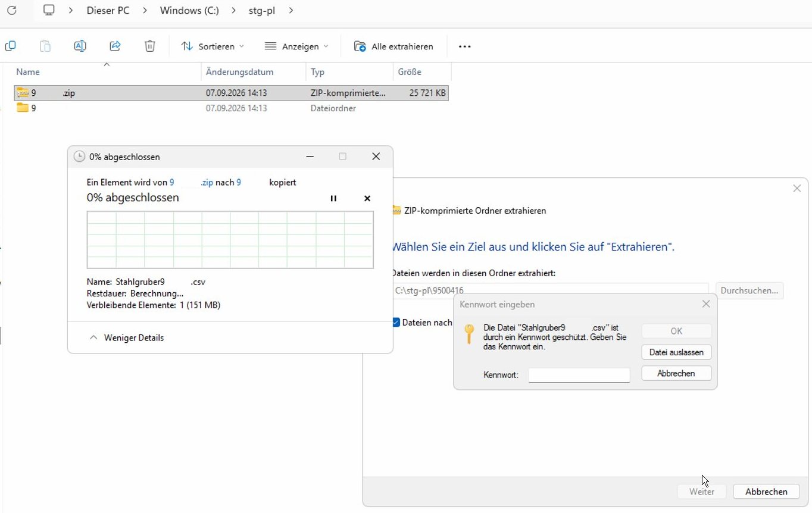Screen dimensions: 812x513
Task: Open the three-dot more options menu
Action: (x=465, y=46)
